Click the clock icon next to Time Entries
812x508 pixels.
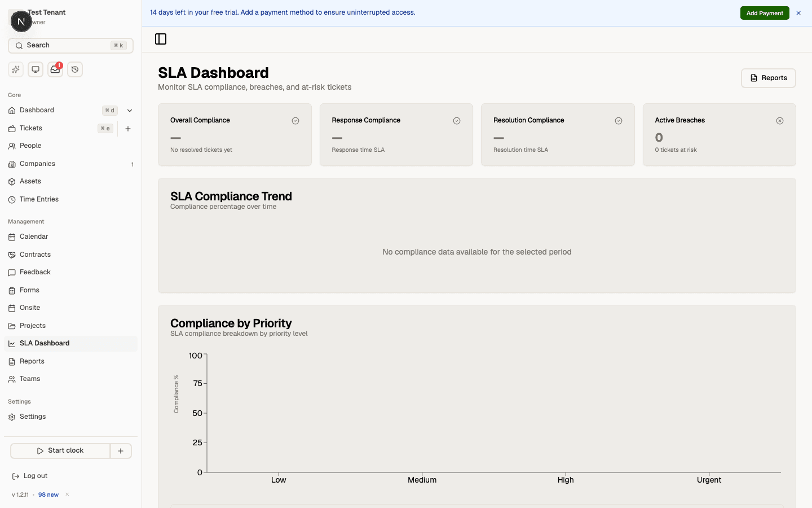click(11, 199)
